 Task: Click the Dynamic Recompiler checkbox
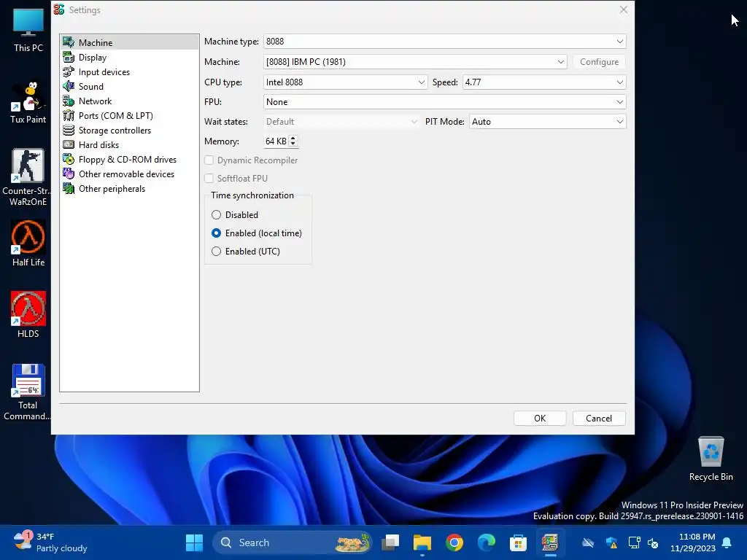pos(209,160)
